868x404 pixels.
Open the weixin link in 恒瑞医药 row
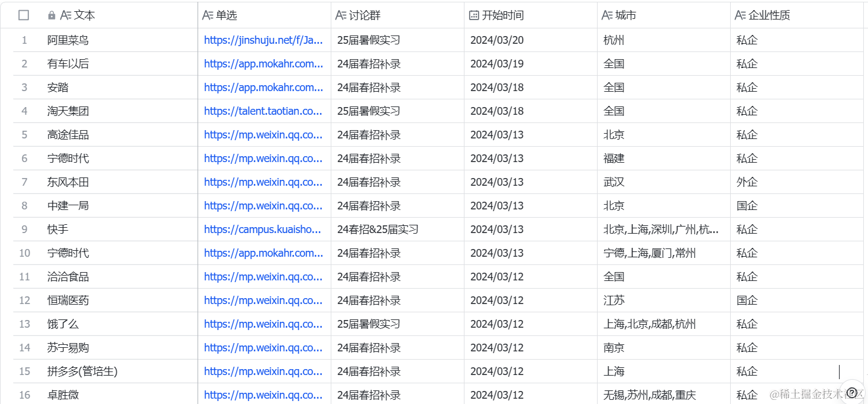click(x=263, y=300)
